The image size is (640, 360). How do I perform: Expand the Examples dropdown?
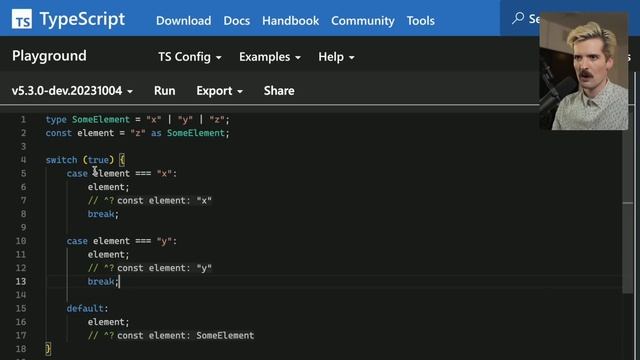270,57
